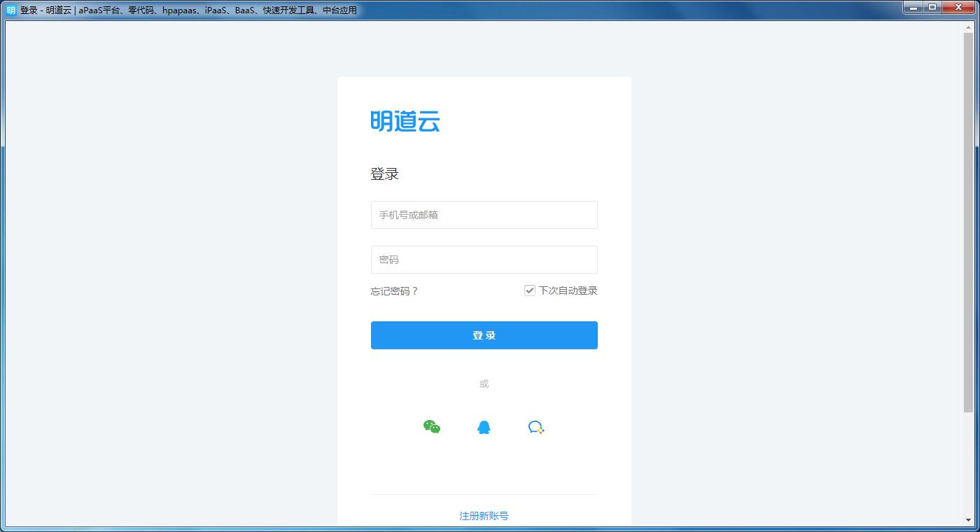Click the 密码 password input field
This screenshot has width=980, height=532.
[x=484, y=260]
